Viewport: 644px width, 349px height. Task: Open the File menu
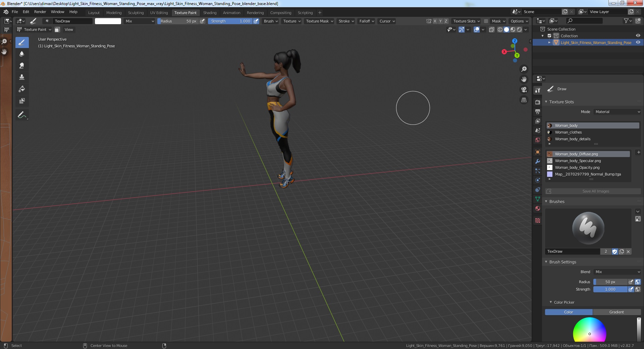(15, 12)
